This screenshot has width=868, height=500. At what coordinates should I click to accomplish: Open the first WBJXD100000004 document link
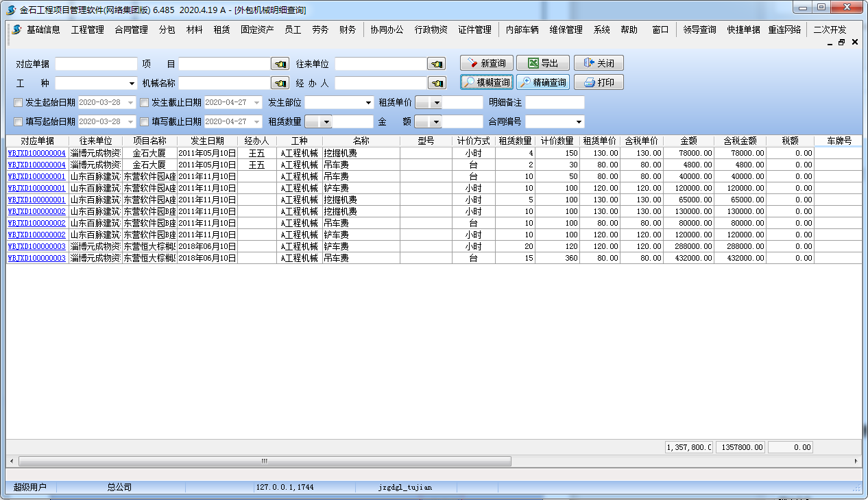click(x=37, y=154)
